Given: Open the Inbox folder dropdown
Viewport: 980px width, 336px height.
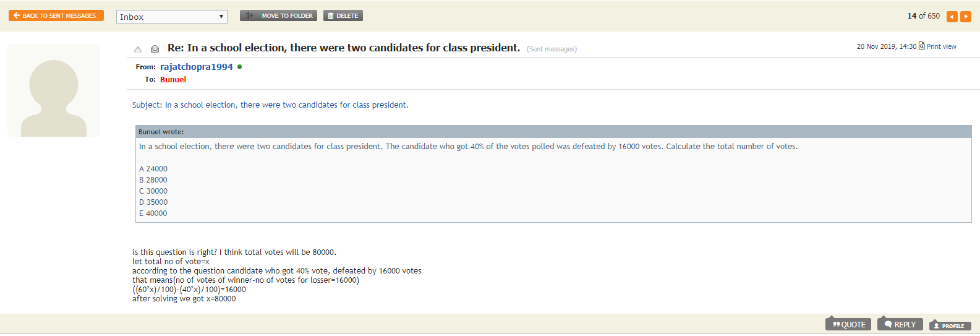Looking at the screenshot, I should point(172,17).
